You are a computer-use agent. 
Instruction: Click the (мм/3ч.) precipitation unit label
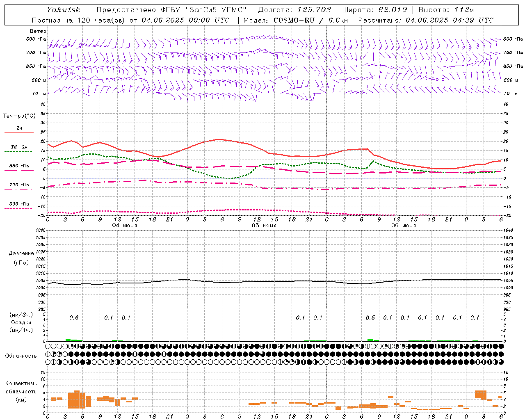point(21,315)
